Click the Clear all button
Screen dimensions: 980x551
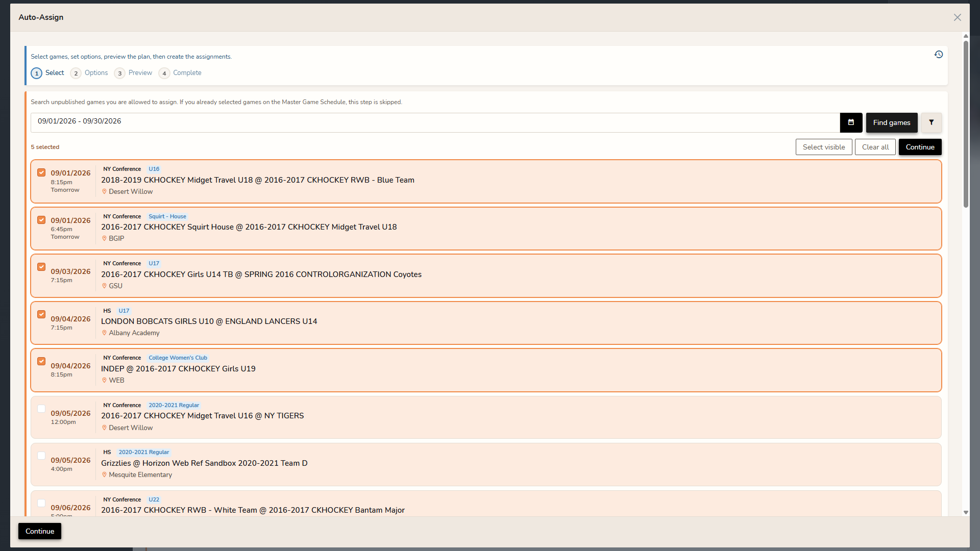click(875, 147)
